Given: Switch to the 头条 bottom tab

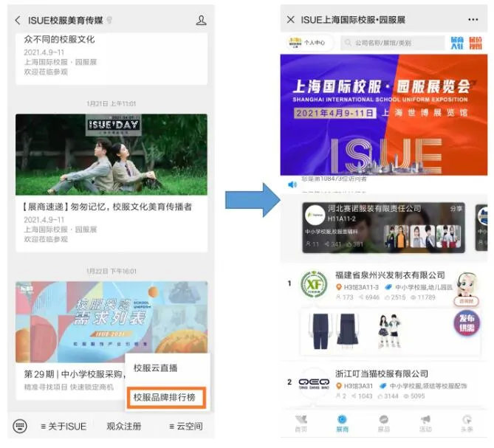Looking at the screenshot, I should click(x=467, y=424).
